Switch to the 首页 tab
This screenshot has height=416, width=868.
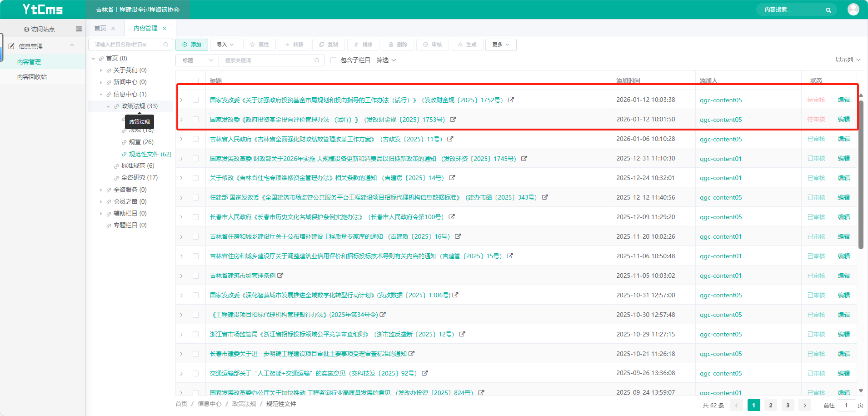(100, 29)
